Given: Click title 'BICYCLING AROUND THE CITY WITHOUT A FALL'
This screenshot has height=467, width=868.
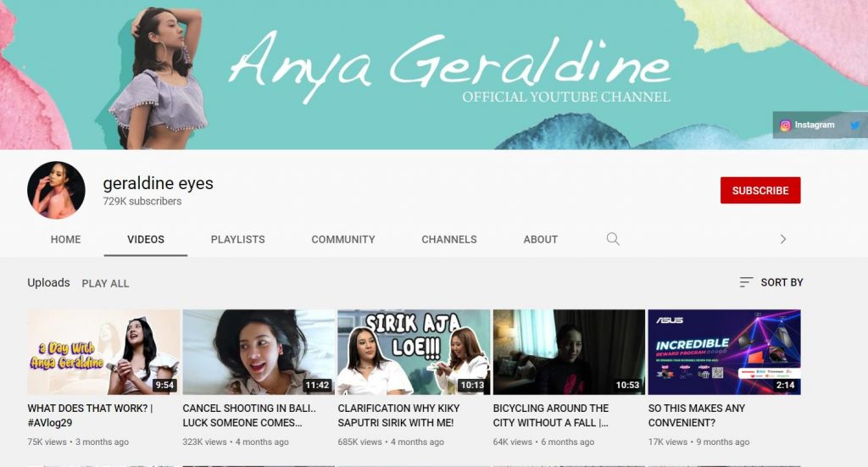Looking at the screenshot, I should 551,415.
